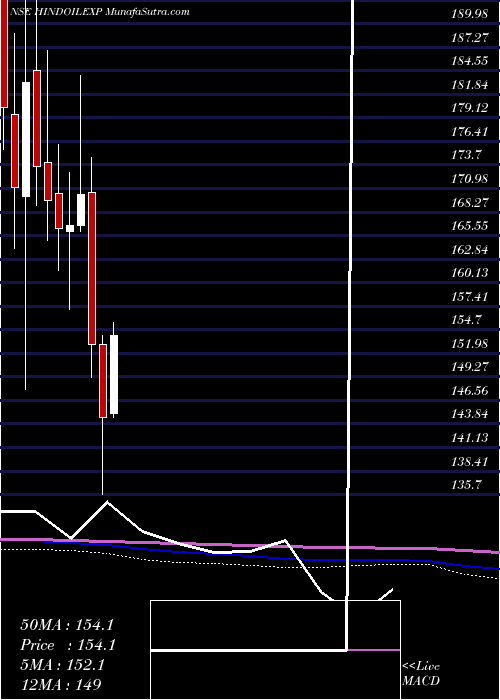Viewport: 500px width, 700px height.
Task: Click the last white candlestick near 151.98
Action: tap(114, 375)
